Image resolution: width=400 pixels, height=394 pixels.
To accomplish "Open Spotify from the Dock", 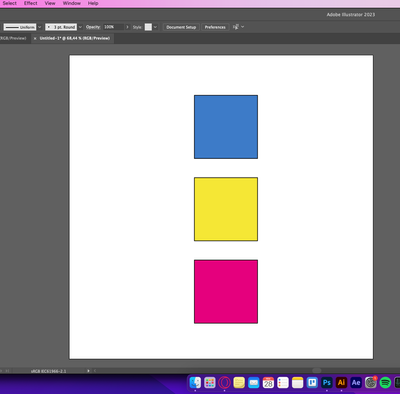I will pos(385,383).
